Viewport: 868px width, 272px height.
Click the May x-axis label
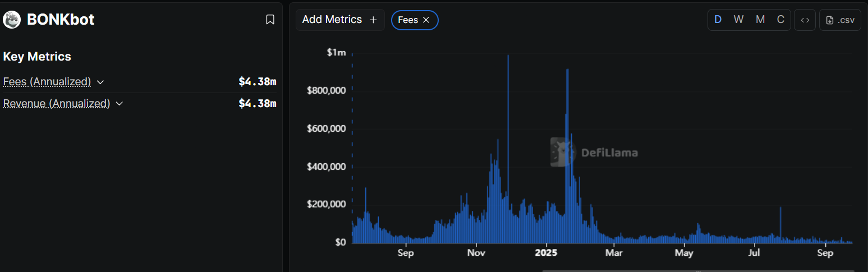click(x=684, y=253)
